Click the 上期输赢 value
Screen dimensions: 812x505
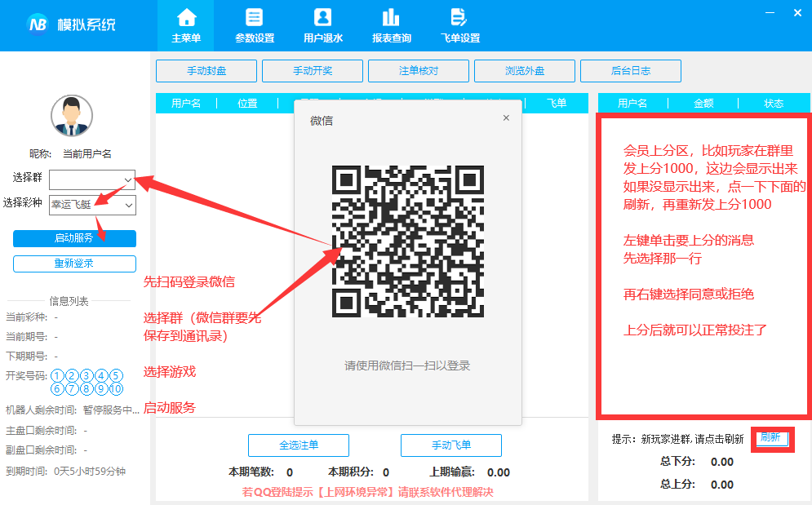tap(499, 472)
